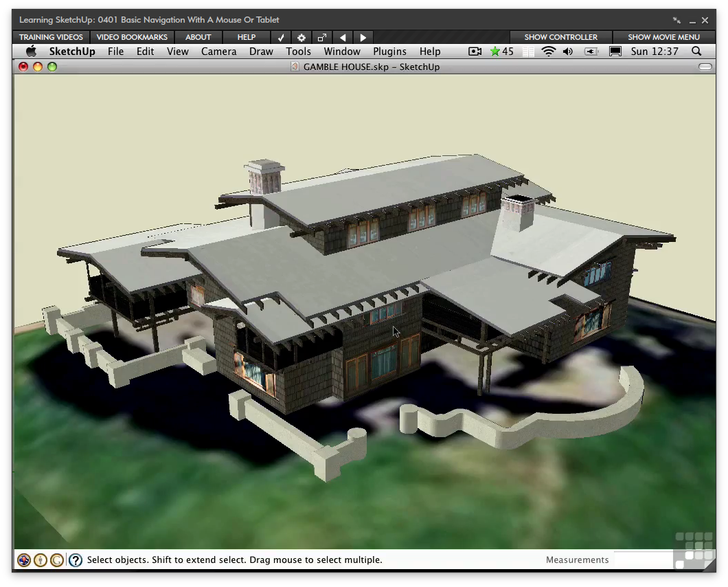Screen dimensions: 728x587
Task: Click the green star 45 status item
Action: pyautogui.click(x=502, y=52)
